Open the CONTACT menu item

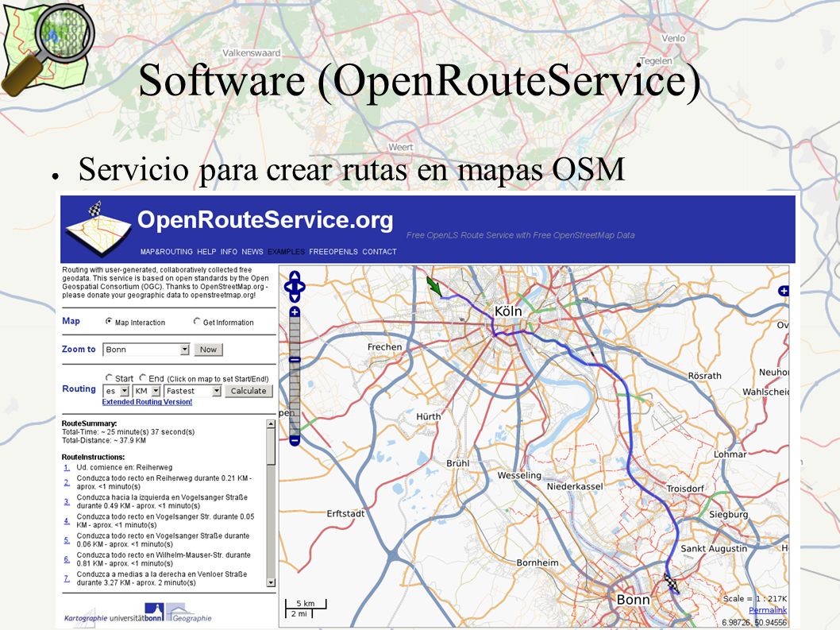pos(380,252)
